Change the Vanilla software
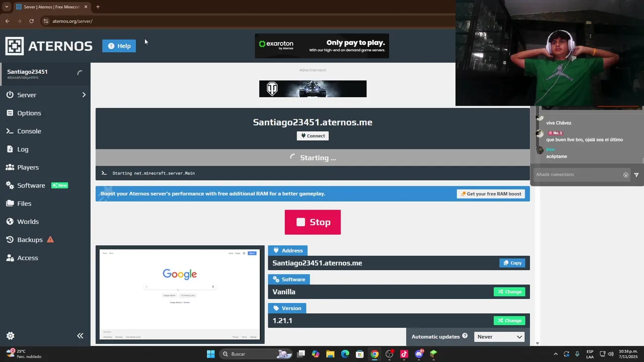Image resolution: width=644 pixels, height=362 pixels. pos(509,292)
